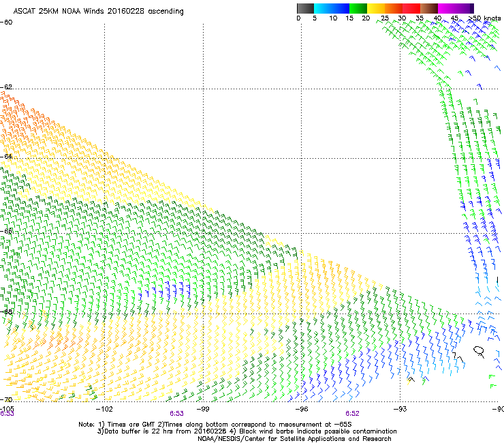Click the purple '8:52' swath time label
Screen dimensions: 504x443
tap(352, 414)
